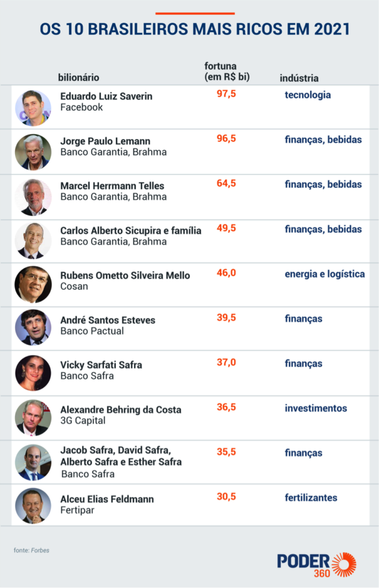
Task: Click the 'investimentos' industry label
Action: point(316,408)
